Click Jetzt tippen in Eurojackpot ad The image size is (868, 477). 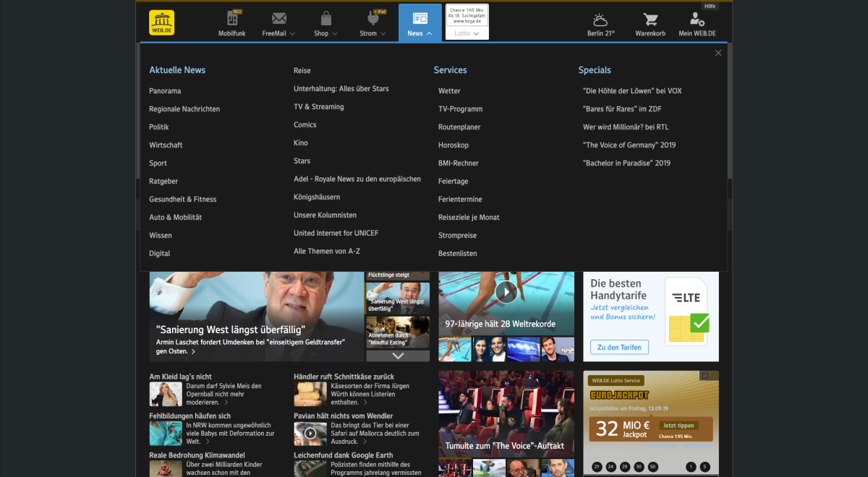(x=678, y=426)
